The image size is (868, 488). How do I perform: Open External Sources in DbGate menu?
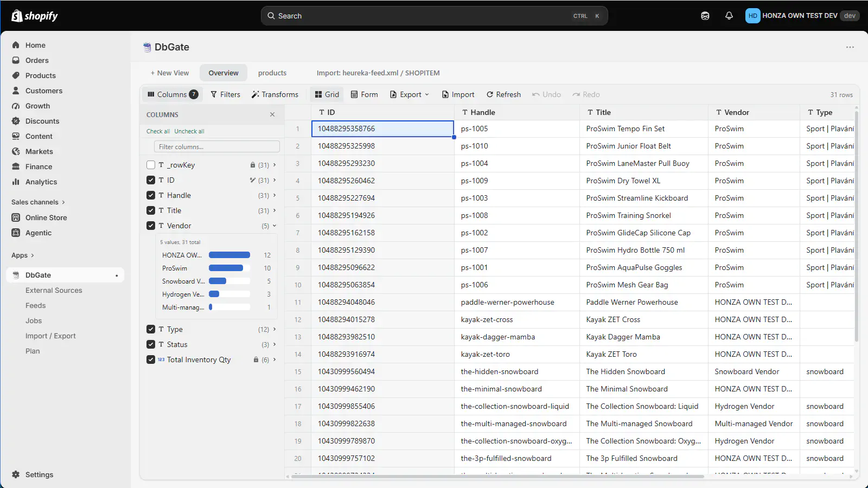pyautogui.click(x=54, y=290)
